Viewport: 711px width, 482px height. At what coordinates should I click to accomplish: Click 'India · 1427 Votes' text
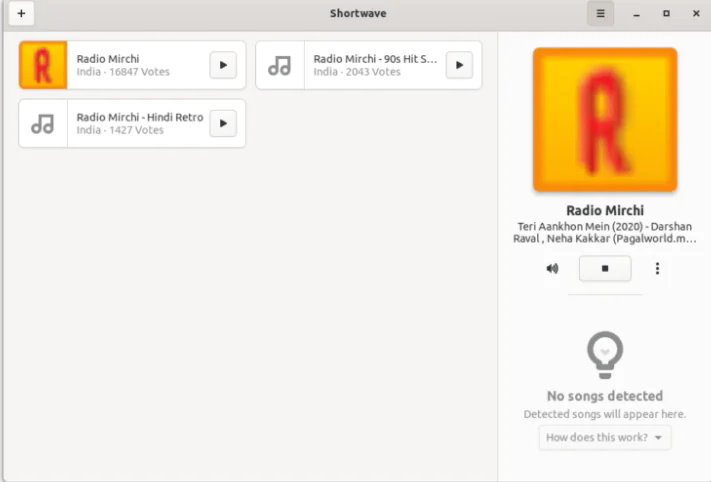tap(120, 130)
